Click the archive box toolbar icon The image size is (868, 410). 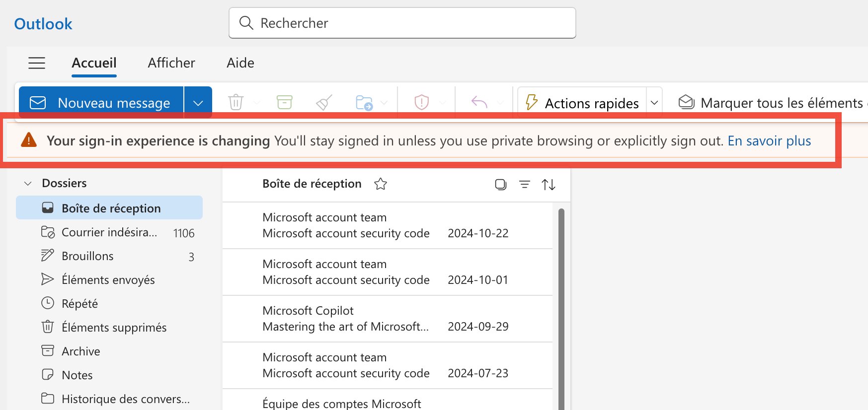pyautogui.click(x=284, y=102)
